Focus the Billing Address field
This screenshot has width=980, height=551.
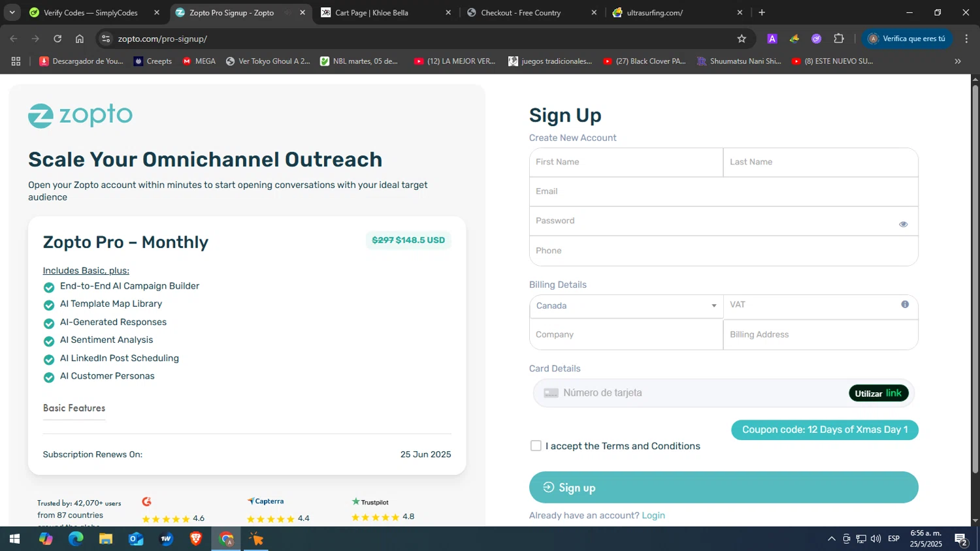click(x=820, y=334)
